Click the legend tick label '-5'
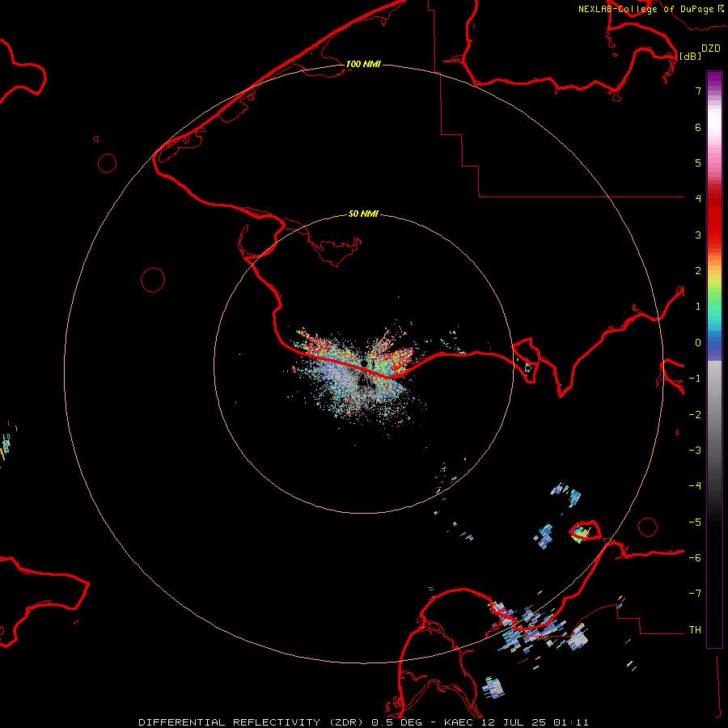 tap(695, 523)
